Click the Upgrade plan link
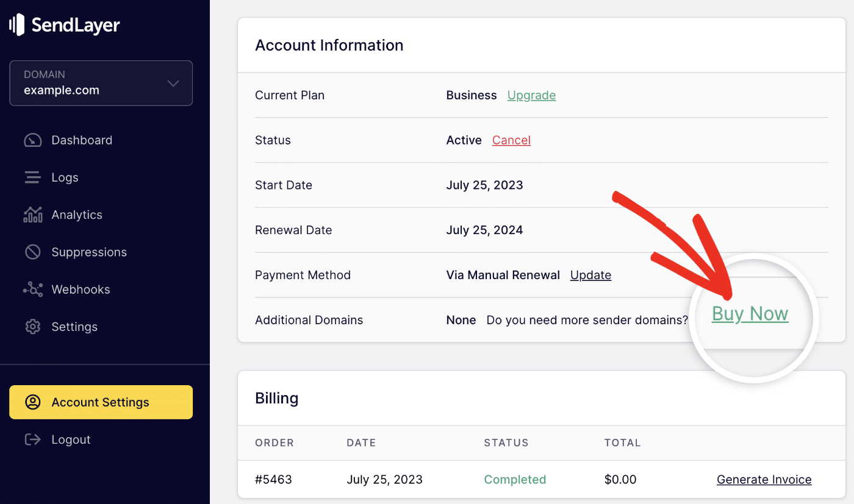 (531, 95)
